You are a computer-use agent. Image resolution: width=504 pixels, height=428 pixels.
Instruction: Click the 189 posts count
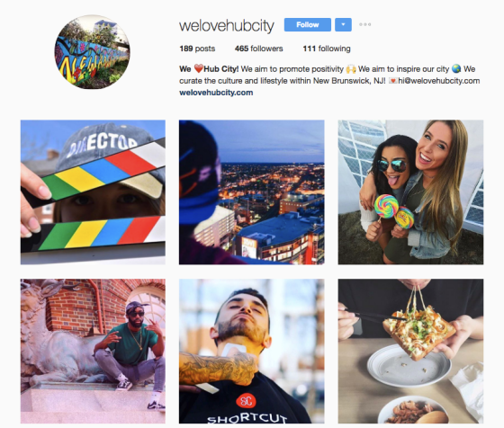point(197,49)
